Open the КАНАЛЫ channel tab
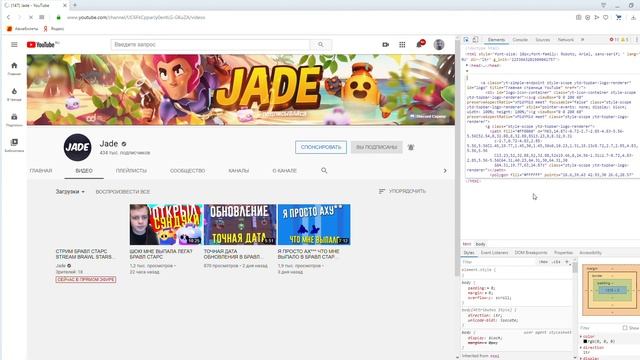640x360 pixels. pos(238,171)
